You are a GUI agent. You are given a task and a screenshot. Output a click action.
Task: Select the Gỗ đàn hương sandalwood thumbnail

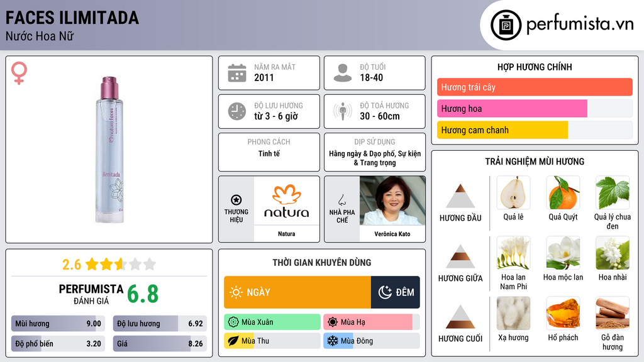point(613,313)
